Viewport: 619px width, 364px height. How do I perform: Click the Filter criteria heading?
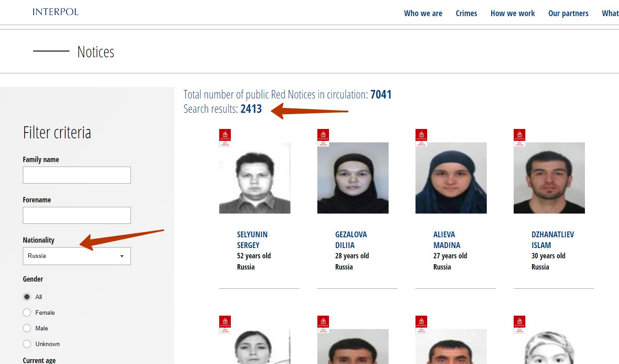[57, 133]
